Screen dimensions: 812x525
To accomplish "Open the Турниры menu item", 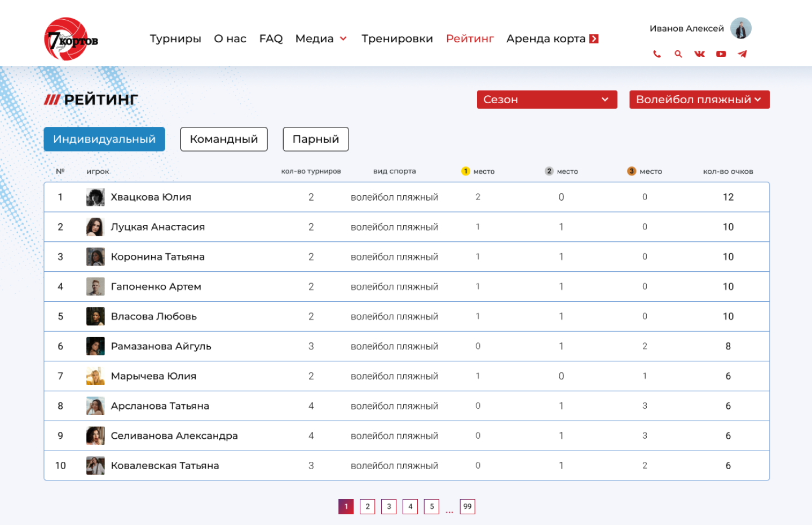I will coord(175,39).
